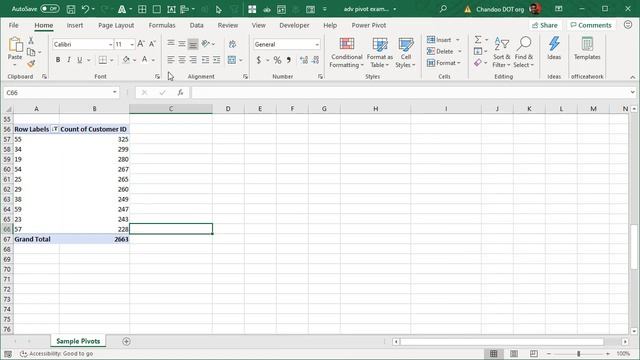Toggle Italic formatting

(x=69, y=60)
